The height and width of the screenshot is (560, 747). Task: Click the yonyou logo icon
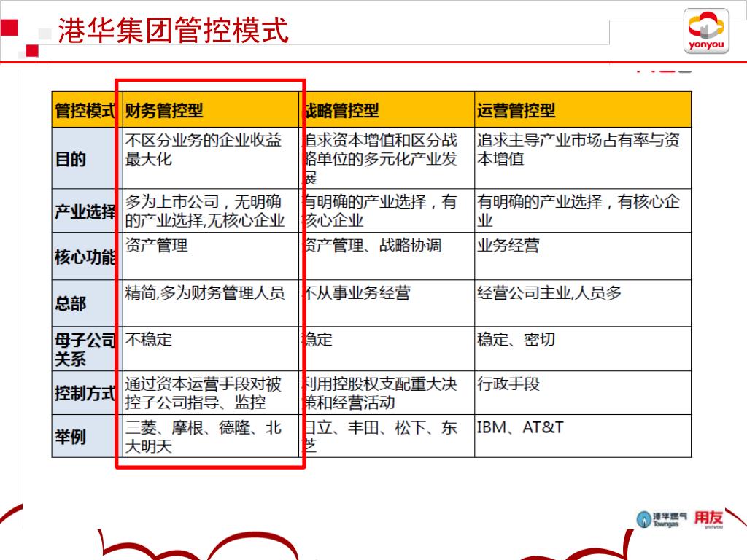click(x=706, y=31)
